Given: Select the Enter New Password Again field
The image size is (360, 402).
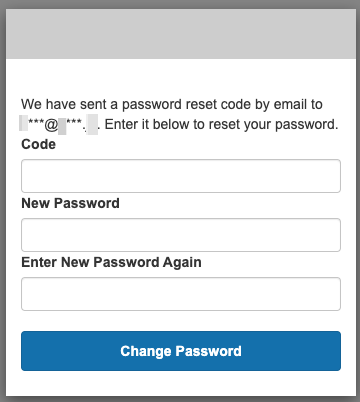Looking at the screenshot, I should 181,294.
